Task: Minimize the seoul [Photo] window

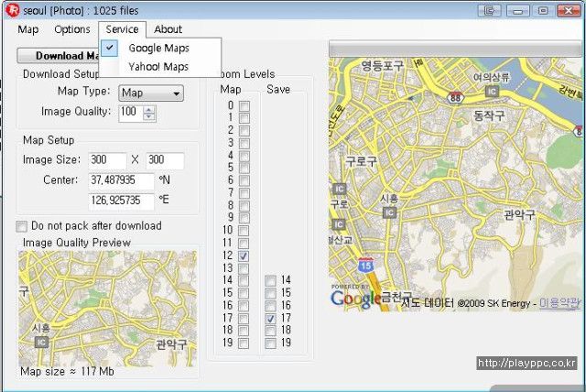Action: pyautogui.click(x=517, y=10)
